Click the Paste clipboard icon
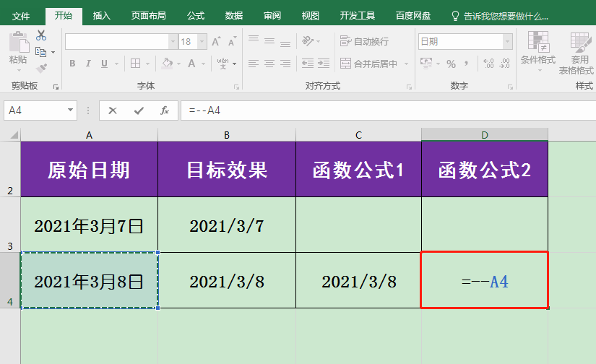 tap(19, 42)
